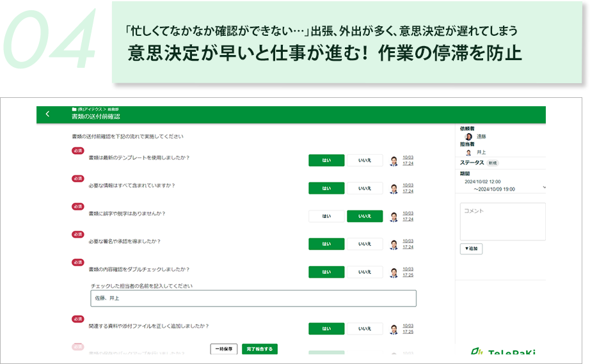Answer はい for the 添付ファイル question
Viewport: 590px width, 364px height.
tap(326, 329)
